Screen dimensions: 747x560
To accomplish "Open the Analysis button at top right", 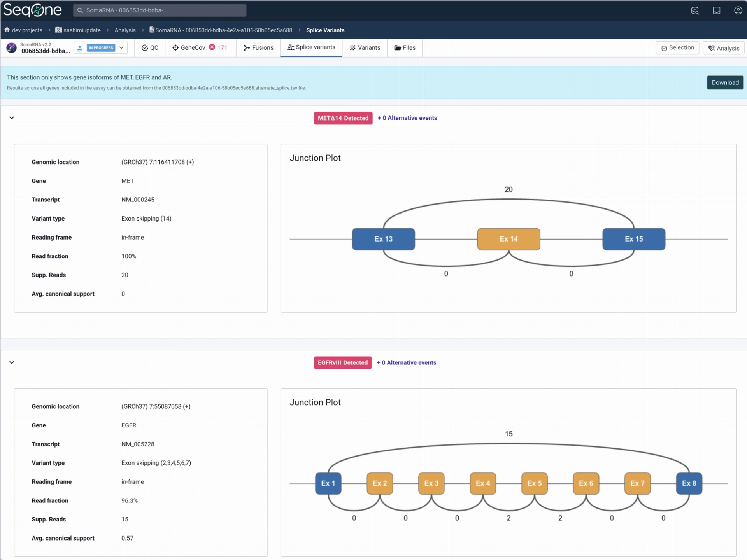I will coord(723,48).
